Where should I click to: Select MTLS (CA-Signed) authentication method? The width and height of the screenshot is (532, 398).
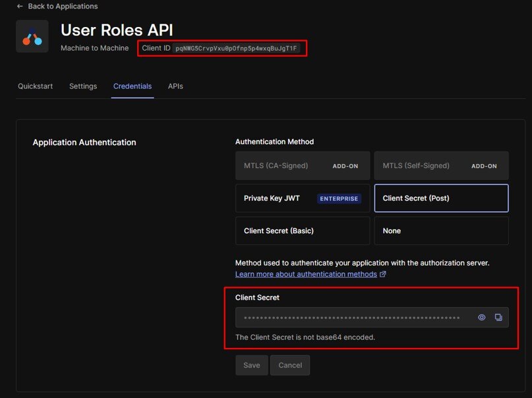[303, 165]
